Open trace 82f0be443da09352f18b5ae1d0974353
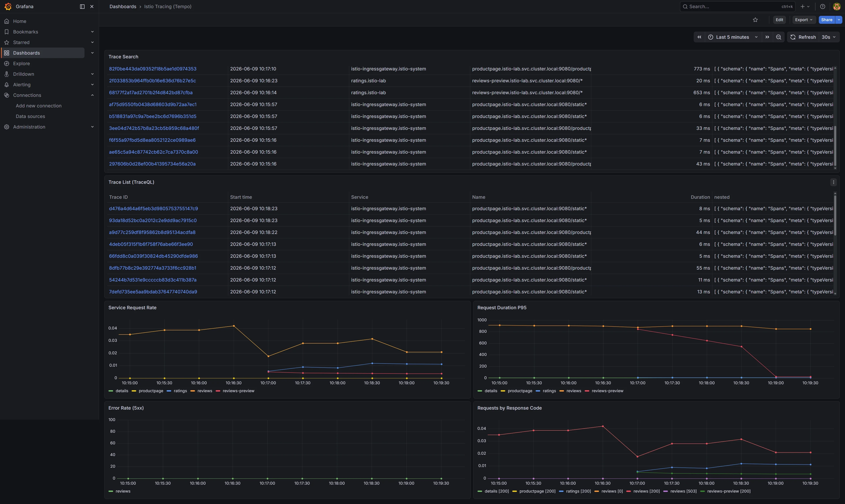The height and width of the screenshot is (504, 845). [152, 69]
